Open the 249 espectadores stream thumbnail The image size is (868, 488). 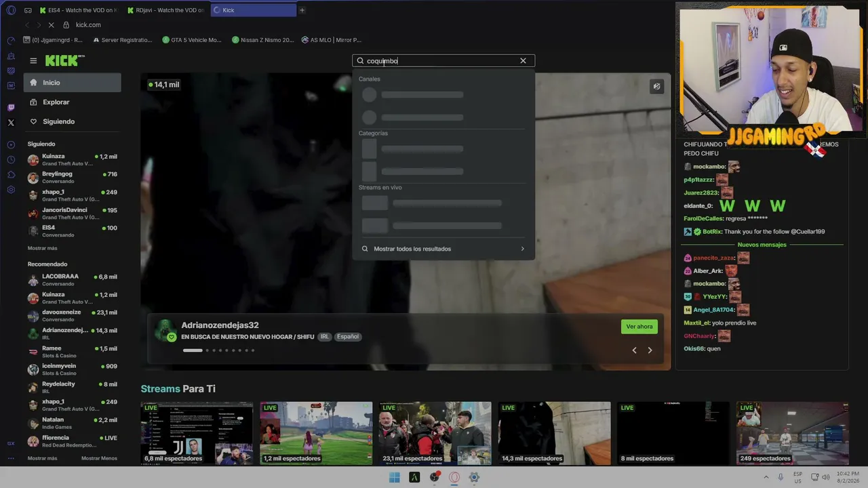point(792,434)
